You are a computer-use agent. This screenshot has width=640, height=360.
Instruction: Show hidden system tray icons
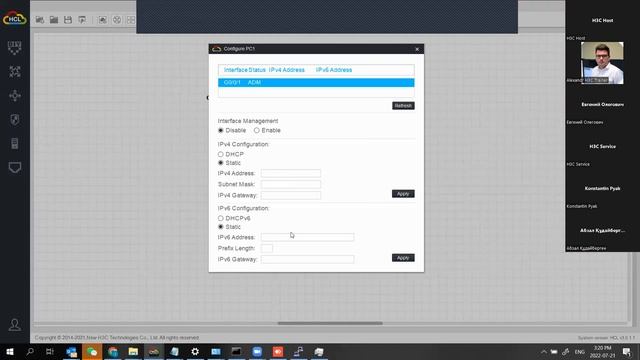543,352
